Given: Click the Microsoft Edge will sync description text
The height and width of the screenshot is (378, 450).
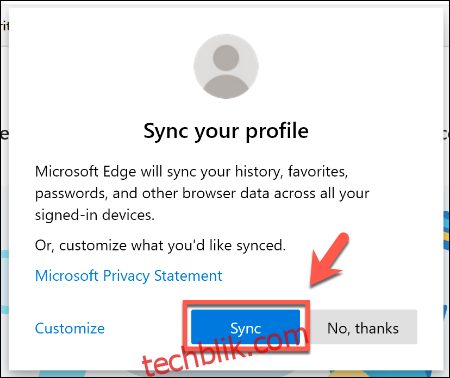Looking at the screenshot, I should click(202, 193).
